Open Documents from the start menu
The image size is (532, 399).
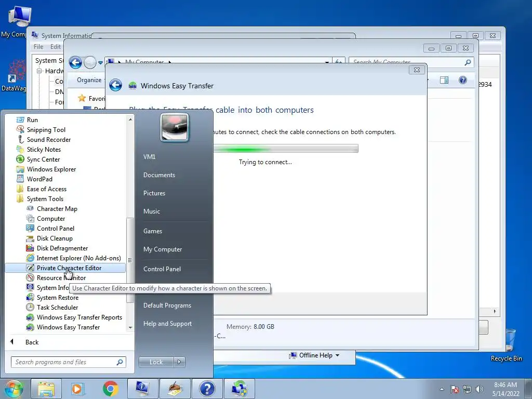click(159, 175)
